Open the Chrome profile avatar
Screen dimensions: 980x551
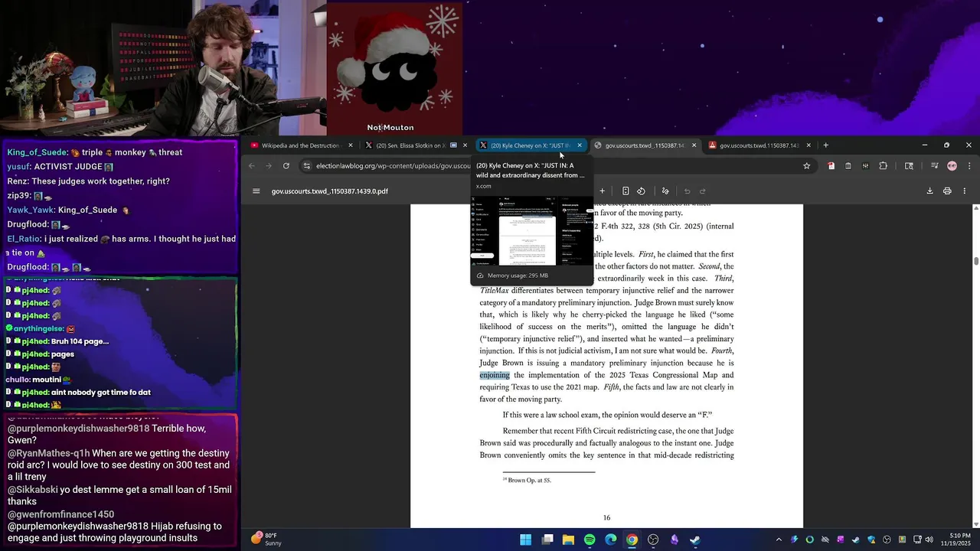(952, 166)
